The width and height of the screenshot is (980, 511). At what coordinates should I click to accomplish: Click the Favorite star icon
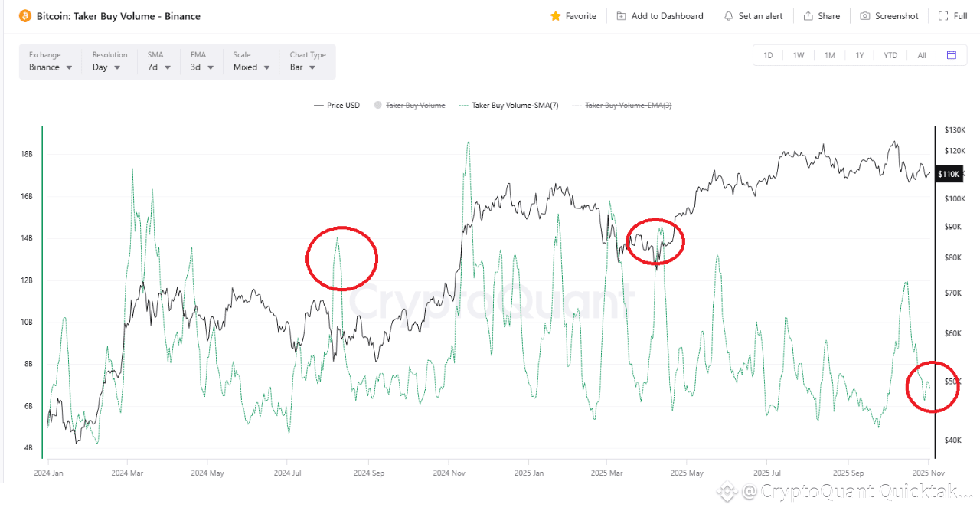pos(556,16)
